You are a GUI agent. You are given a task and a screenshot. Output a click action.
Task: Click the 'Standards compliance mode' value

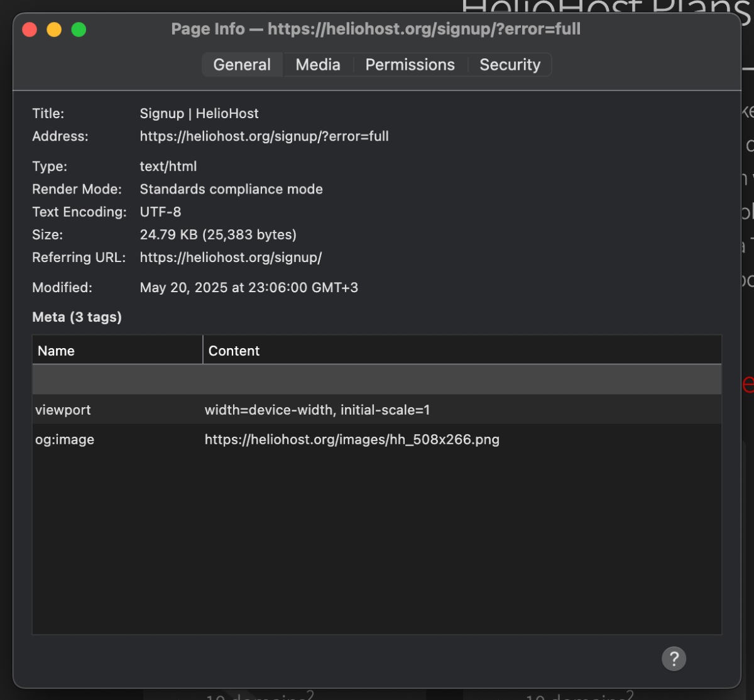click(231, 189)
